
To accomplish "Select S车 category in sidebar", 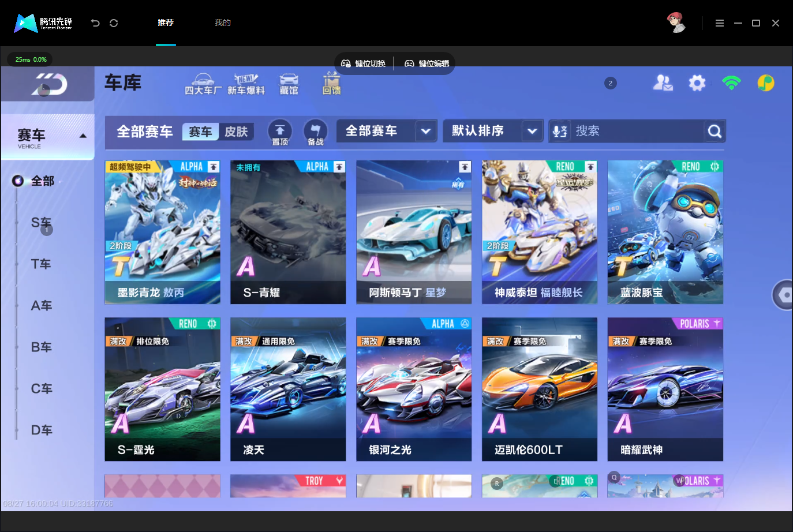I will [41, 223].
